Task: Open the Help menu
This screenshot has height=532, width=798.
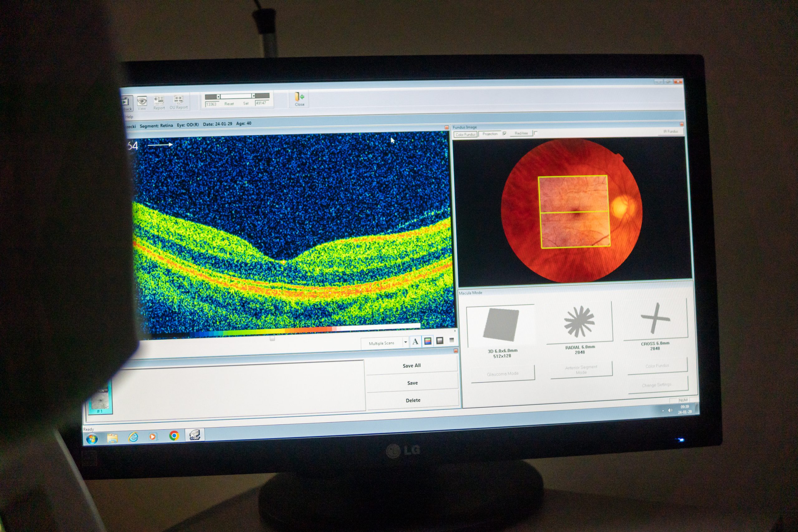Action: click(x=129, y=117)
